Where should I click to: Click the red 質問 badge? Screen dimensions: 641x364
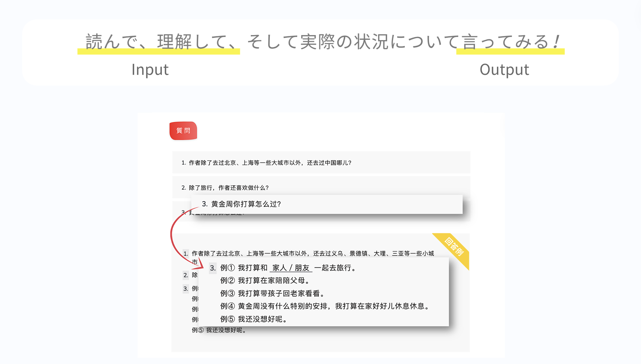tap(183, 130)
